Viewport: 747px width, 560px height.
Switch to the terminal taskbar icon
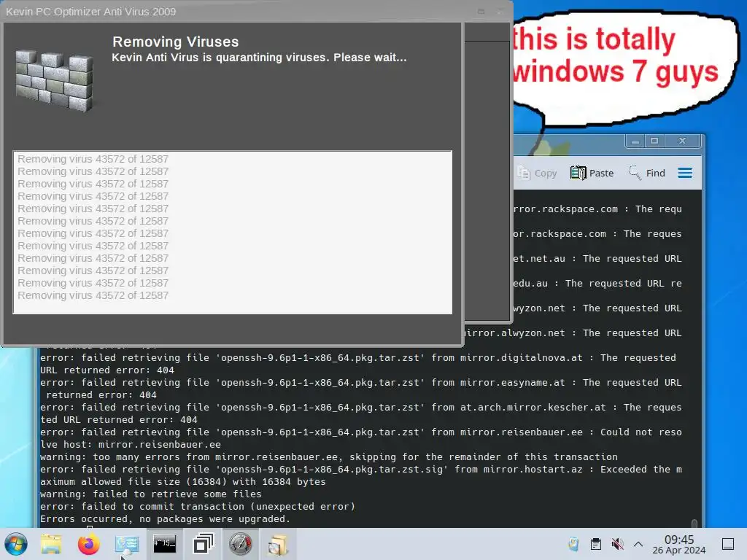(164, 544)
